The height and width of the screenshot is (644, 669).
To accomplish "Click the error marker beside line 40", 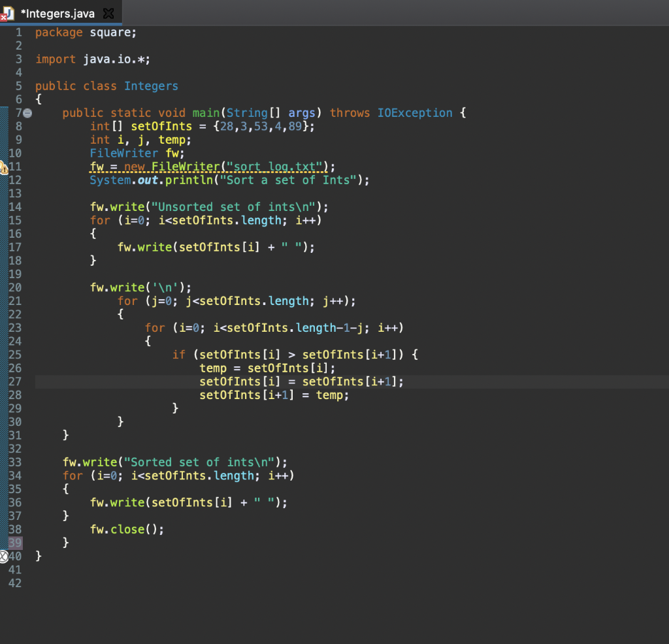I will pyautogui.click(x=3, y=556).
